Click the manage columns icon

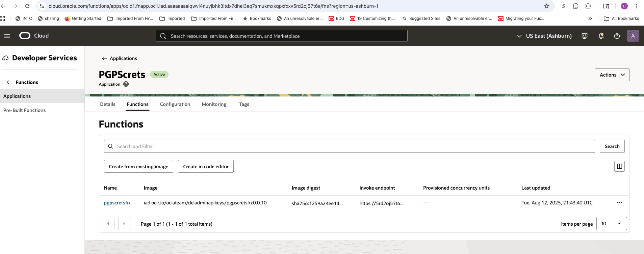[x=619, y=166]
